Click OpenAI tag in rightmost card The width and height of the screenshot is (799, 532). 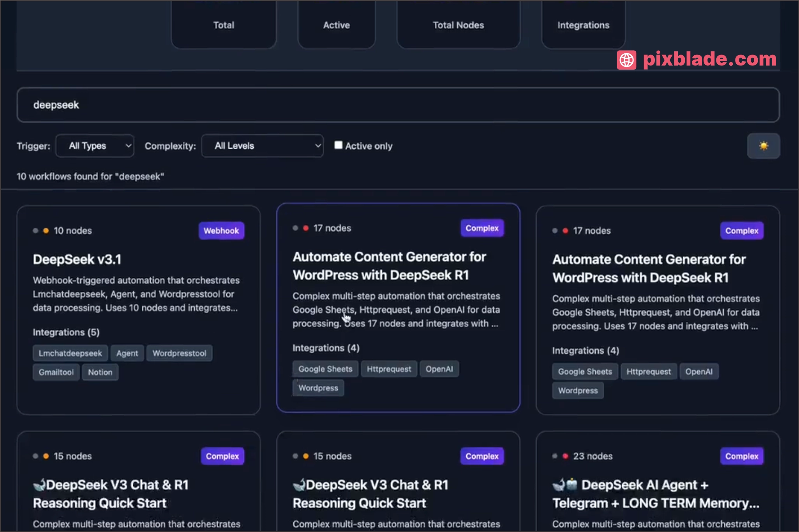[699, 372]
